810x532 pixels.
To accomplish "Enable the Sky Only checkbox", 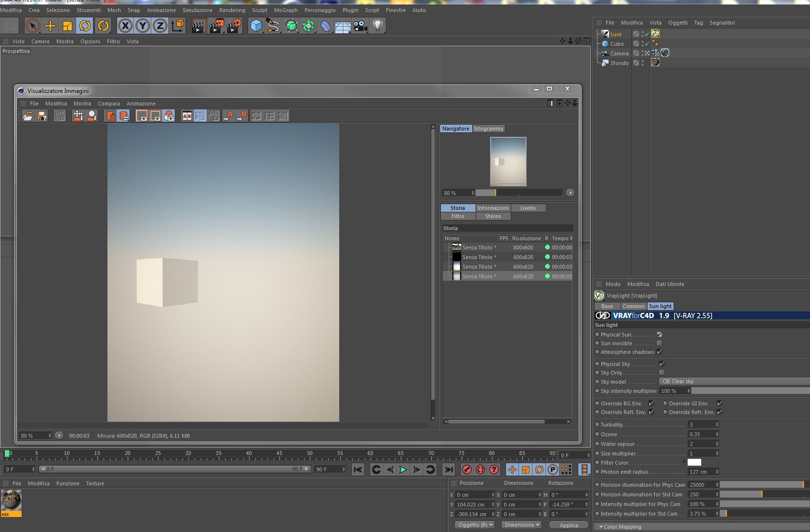I will click(x=662, y=373).
